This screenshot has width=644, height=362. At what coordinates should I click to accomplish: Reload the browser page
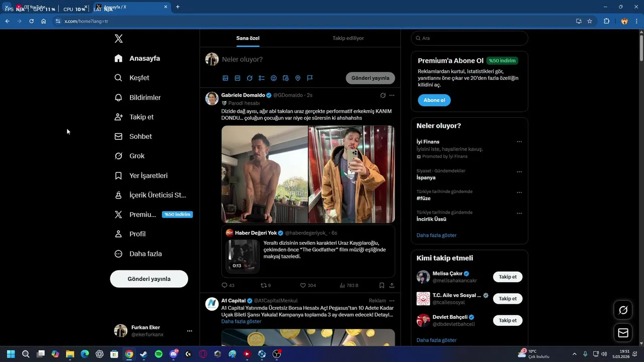(x=31, y=21)
